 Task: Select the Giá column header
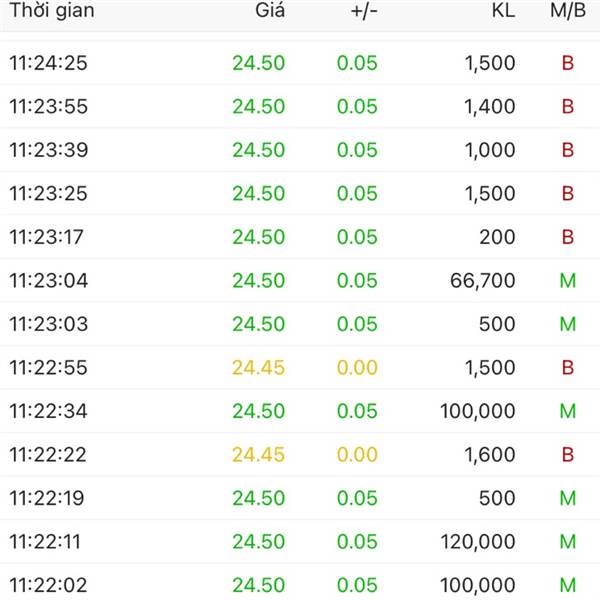point(270,10)
